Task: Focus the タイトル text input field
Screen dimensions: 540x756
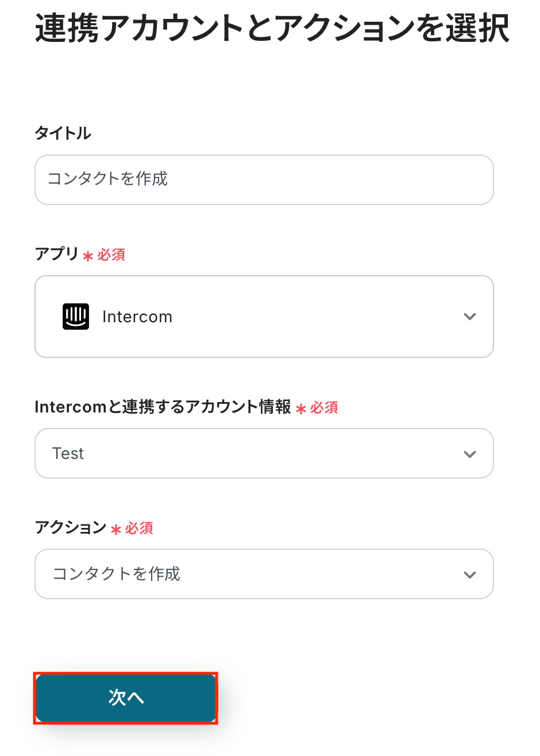Action: tap(264, 179)
